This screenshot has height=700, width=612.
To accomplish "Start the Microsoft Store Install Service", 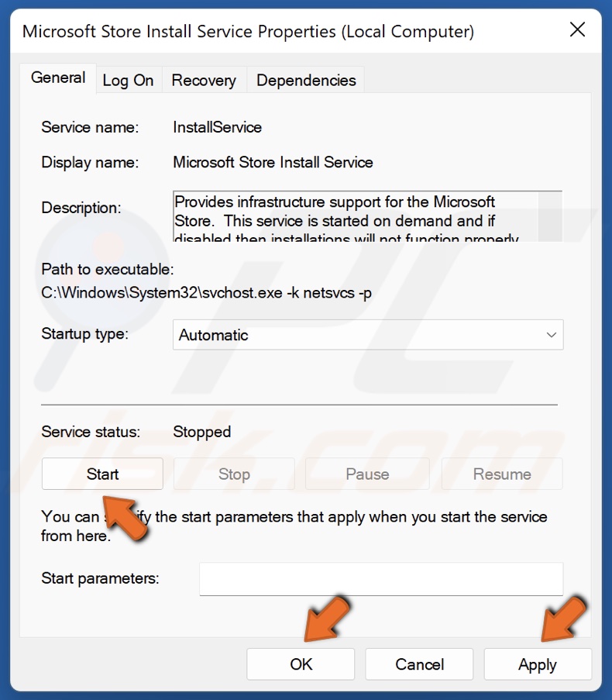I will click(101, 474).
